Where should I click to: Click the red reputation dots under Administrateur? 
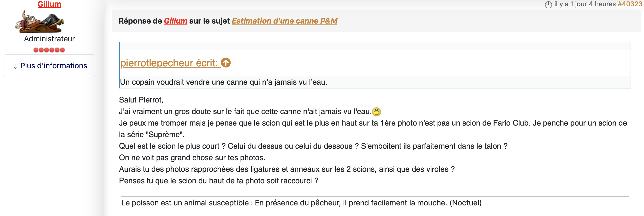coord(49,50)
